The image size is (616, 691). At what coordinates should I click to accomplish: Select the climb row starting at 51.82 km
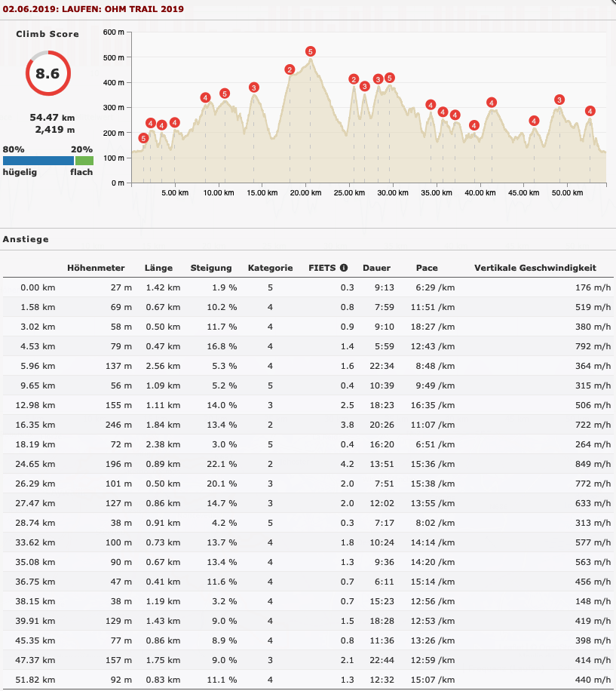(308, 680)
